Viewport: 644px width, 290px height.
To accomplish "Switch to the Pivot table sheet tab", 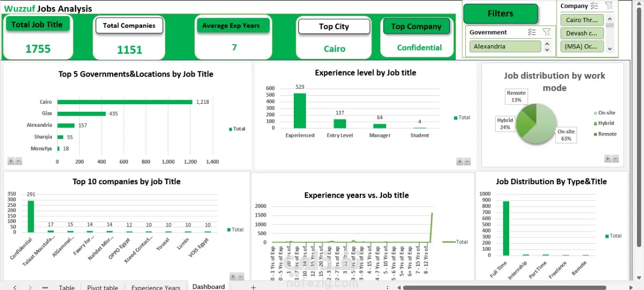I will [103, 287].
